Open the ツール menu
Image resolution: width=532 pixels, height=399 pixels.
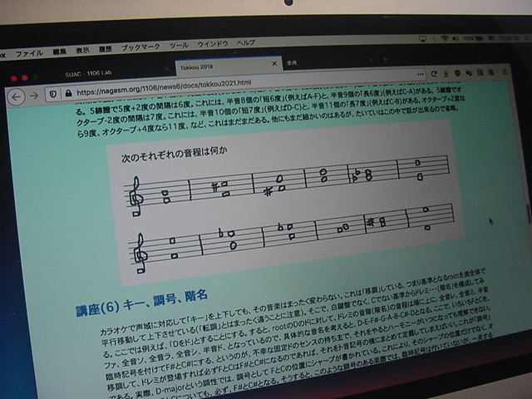(x=179, y=45)
